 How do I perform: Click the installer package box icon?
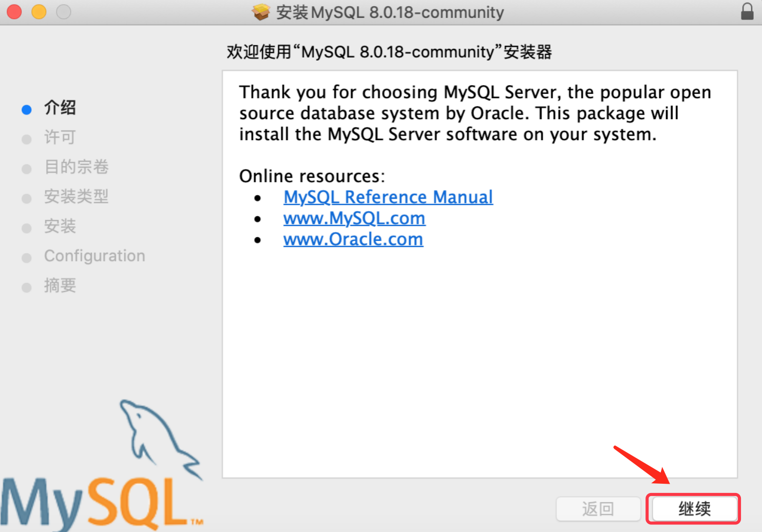[261, 12]
